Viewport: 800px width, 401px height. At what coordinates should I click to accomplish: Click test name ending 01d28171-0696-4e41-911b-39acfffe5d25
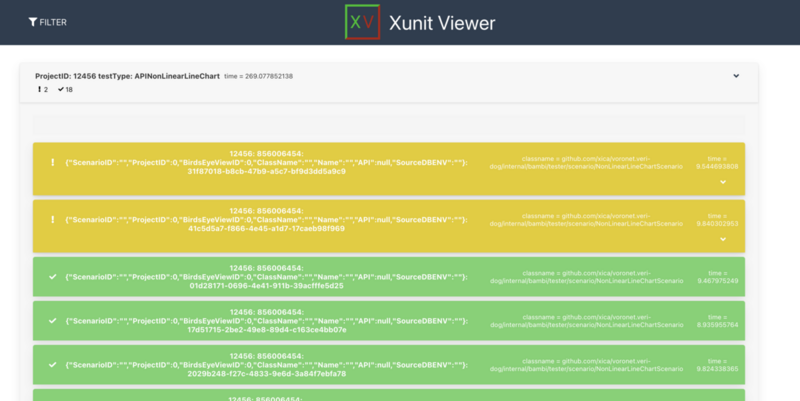pyautogui.click(x=266, y=277)
